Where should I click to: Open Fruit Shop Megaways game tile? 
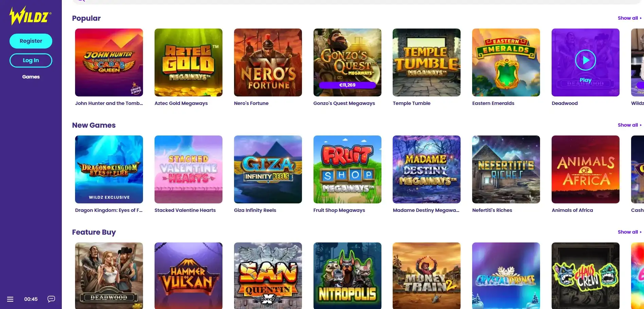(347, 169)
